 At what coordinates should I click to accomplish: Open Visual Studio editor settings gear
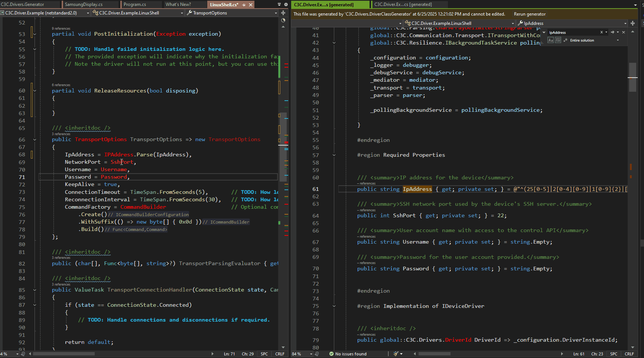click(x=286, y=4)
